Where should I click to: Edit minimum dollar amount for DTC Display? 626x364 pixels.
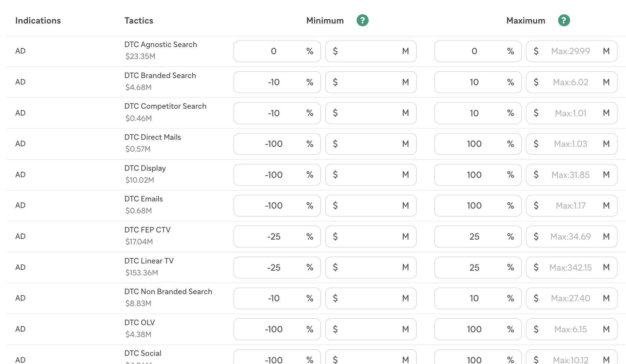pyautogui.click(x=371, y=175)
